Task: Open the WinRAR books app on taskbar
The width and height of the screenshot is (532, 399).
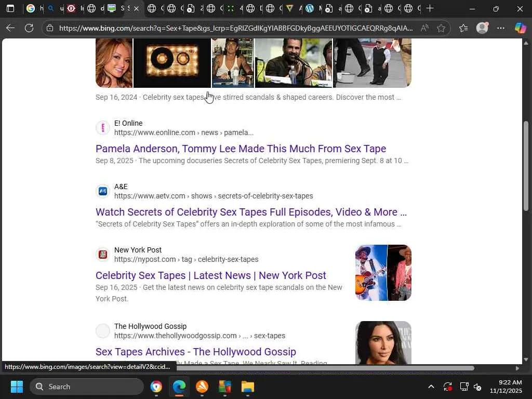Action: (x=224, y=387)
